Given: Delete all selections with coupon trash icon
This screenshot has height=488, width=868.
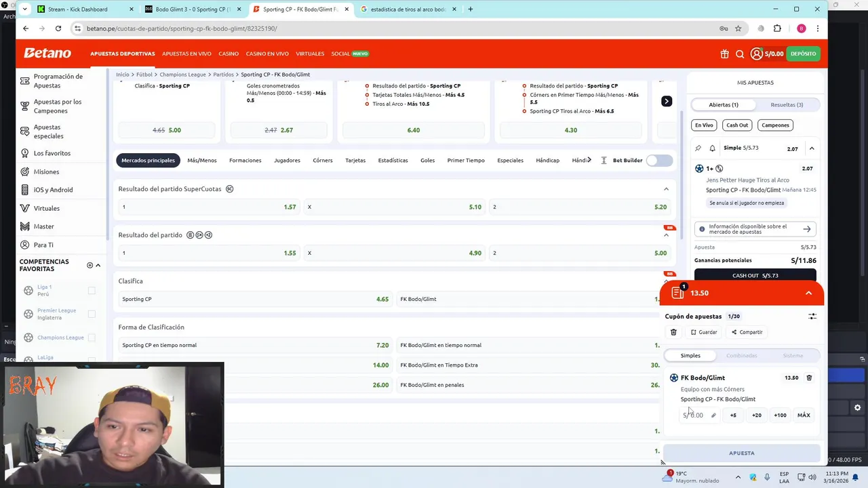Looking at the screenshot, I should (x=673, y=332).
